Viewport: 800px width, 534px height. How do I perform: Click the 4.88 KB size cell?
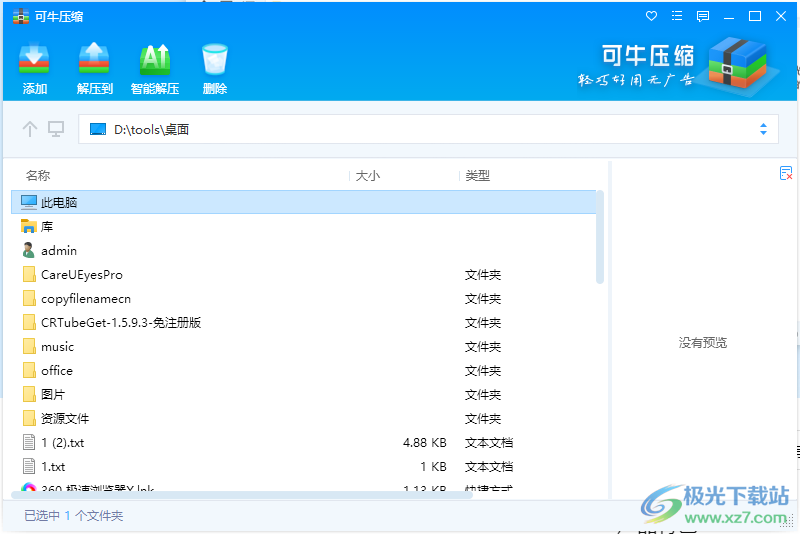[x=424, y=442]
